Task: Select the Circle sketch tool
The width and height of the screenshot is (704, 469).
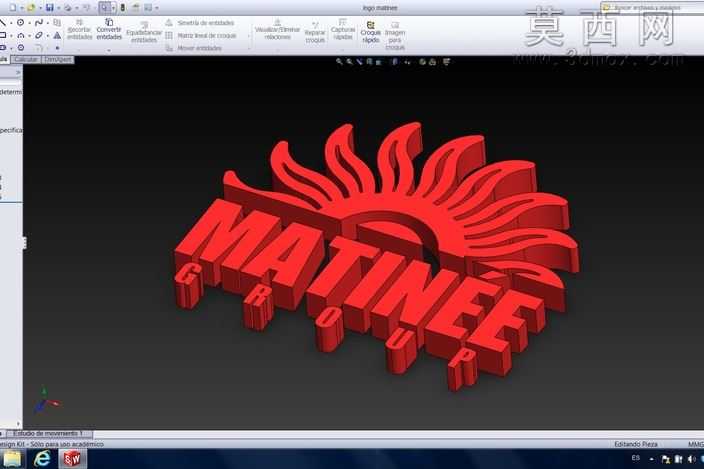Action: [21, 22]
